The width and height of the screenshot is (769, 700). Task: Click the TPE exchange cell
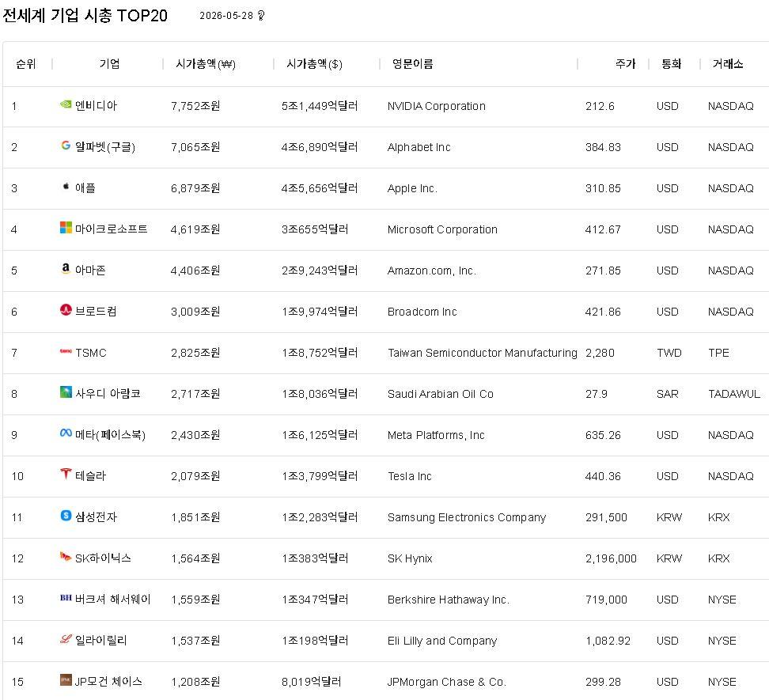pos(719,353)
